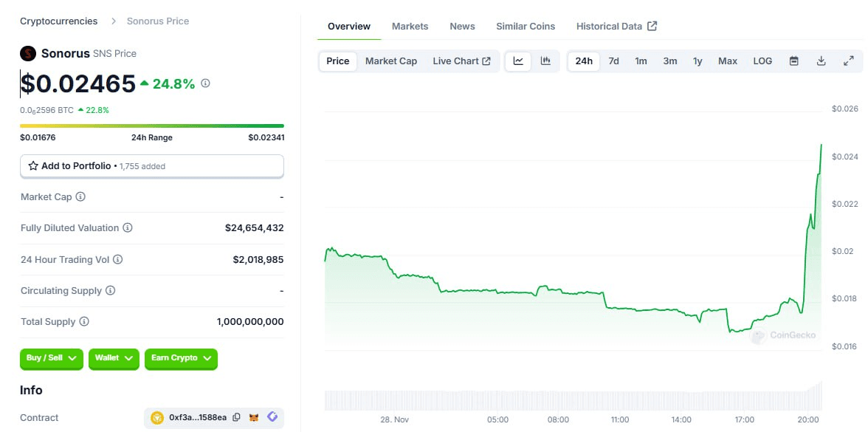Show the Fully Diluted Valuation info icon
This screenshot has width=868, height=432.
click(x=127, y=227)
